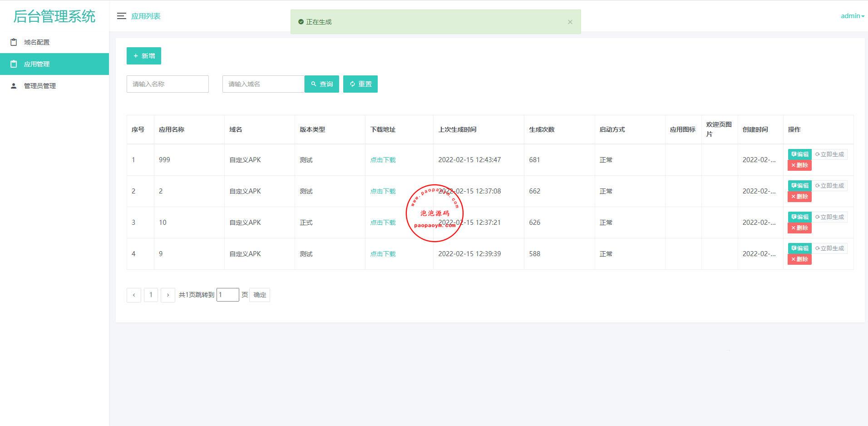Open 管理员管理 from the sidebar
Screen dimensions: 868x426
coord(40,85)
